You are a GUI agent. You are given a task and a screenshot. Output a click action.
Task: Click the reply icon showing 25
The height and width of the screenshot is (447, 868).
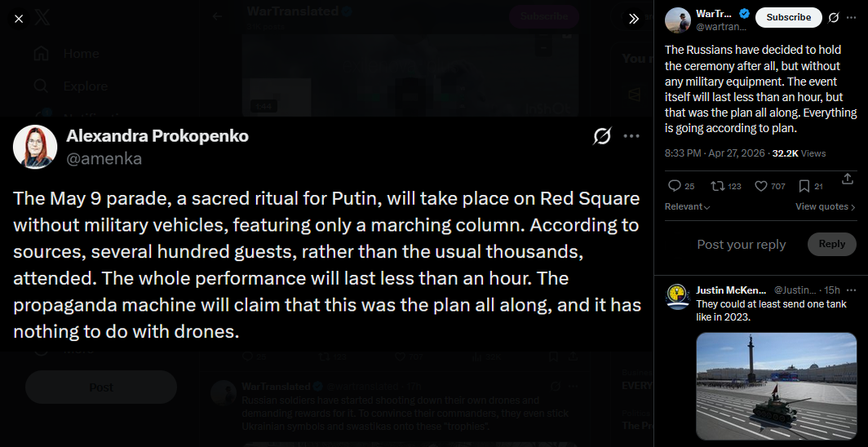tap(681, 187)
